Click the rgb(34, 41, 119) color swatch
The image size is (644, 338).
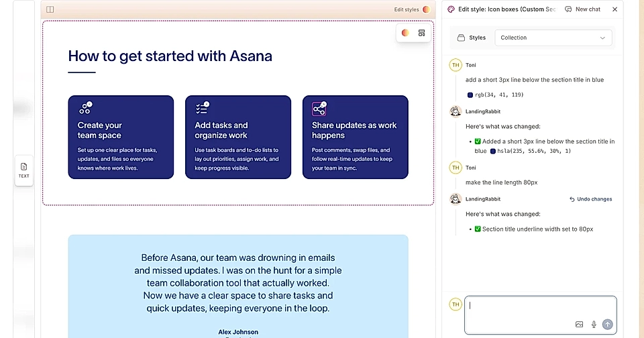click(x=470, y=95)
